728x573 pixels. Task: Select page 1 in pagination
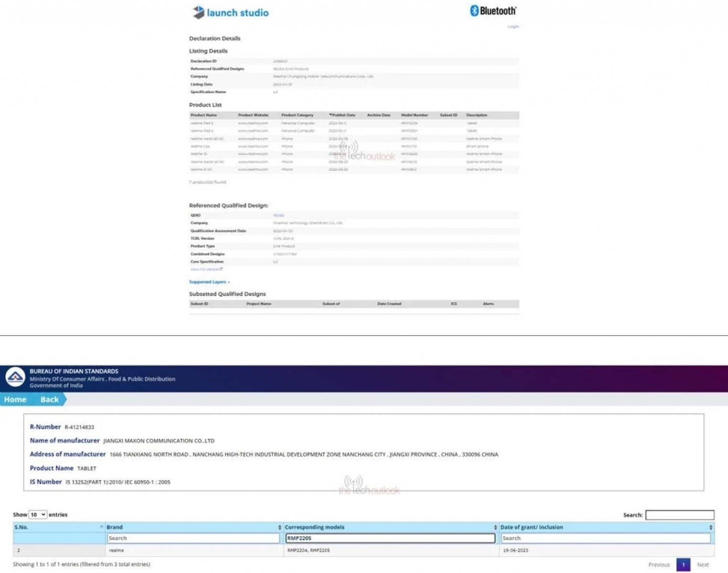683,564
